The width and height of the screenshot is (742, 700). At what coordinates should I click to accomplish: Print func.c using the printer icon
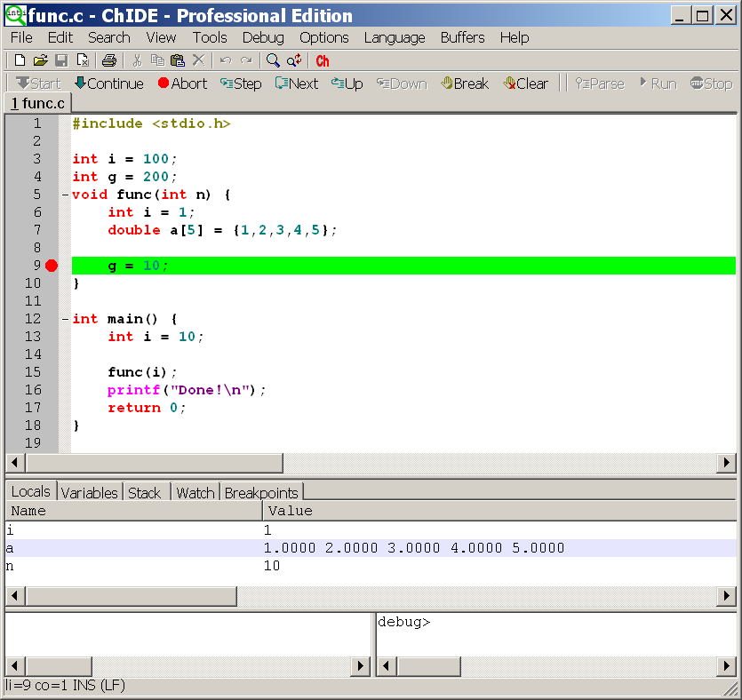tap(110, 60)
